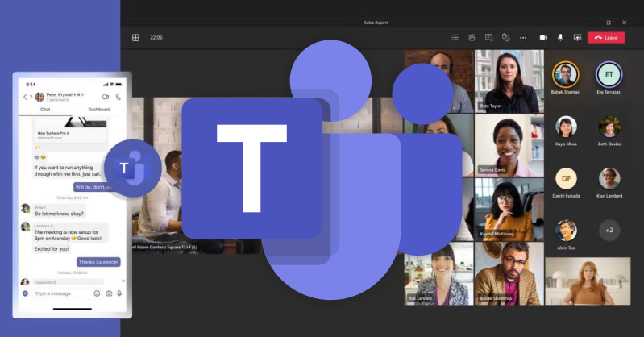Click Krystal McKinney's video tile
Image resolution: width=644 pixels, height=337 pixels.
(509, 210)
